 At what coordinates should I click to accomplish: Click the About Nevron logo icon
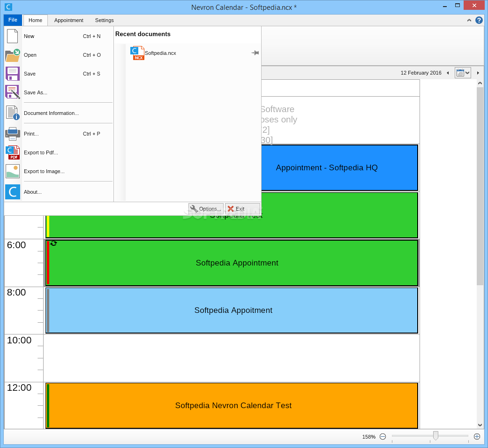point(13,192)
